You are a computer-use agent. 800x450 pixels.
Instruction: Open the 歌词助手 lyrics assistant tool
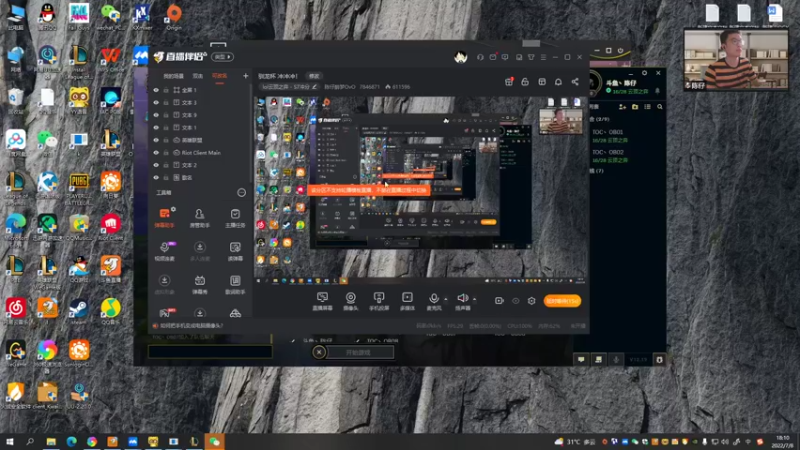235,285
